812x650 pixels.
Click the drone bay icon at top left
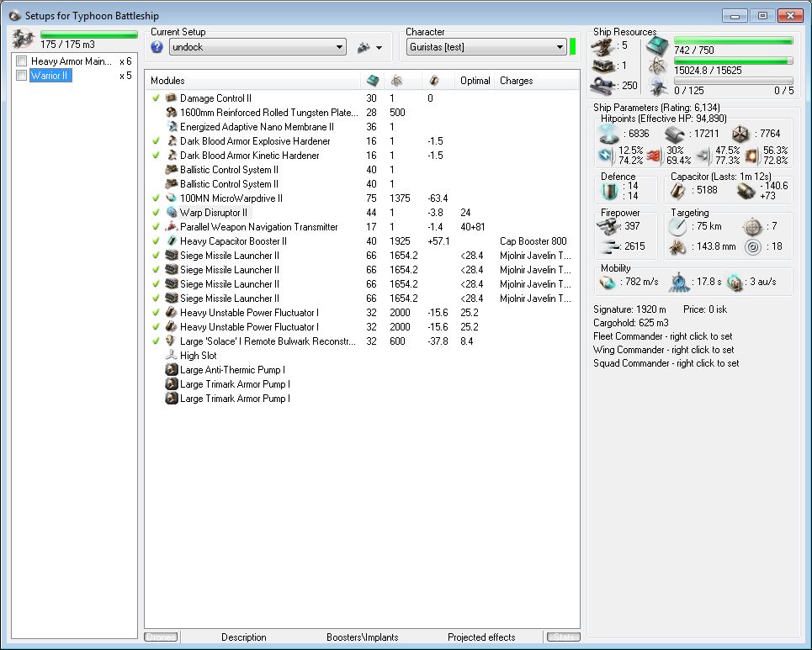coord(23,38)
